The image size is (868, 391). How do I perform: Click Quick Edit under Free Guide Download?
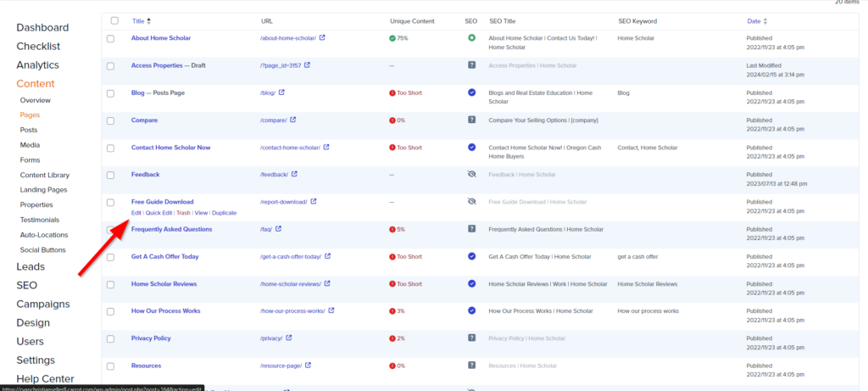point(159,213)
